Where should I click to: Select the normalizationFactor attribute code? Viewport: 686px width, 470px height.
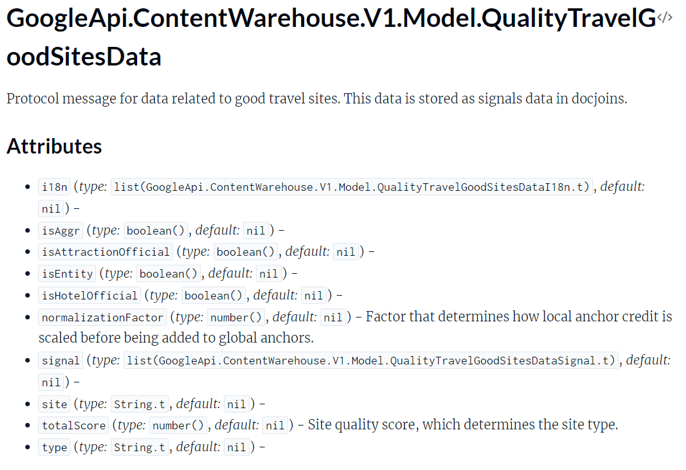tap(102, 317)
